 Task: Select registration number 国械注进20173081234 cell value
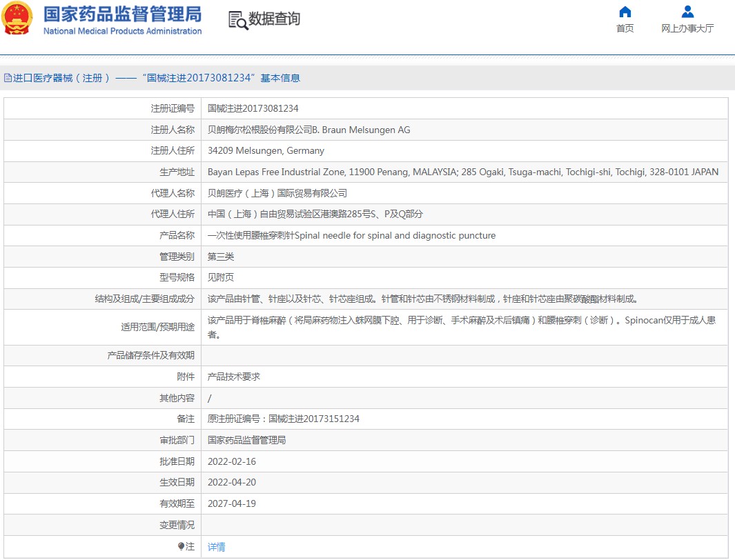point(253,109)
